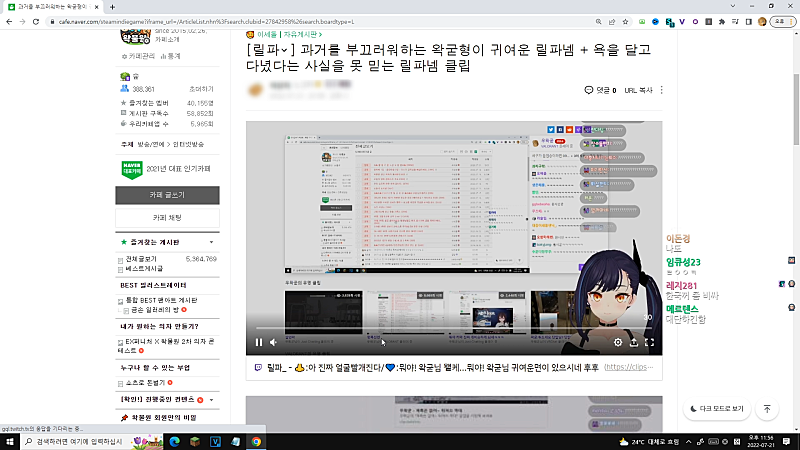
Task: Click the video progress bar
Action: [454, 328]
